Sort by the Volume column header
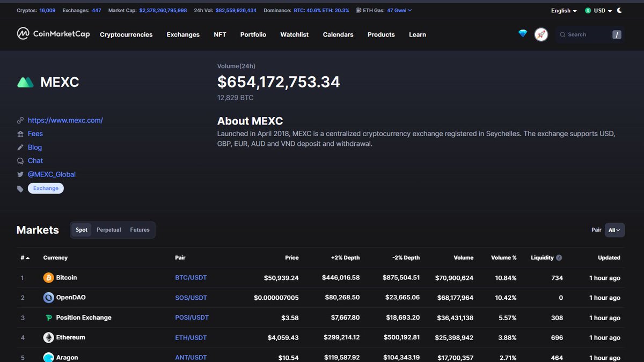The width and height of the screenshot is (644, 362). [x=463, y=258]
